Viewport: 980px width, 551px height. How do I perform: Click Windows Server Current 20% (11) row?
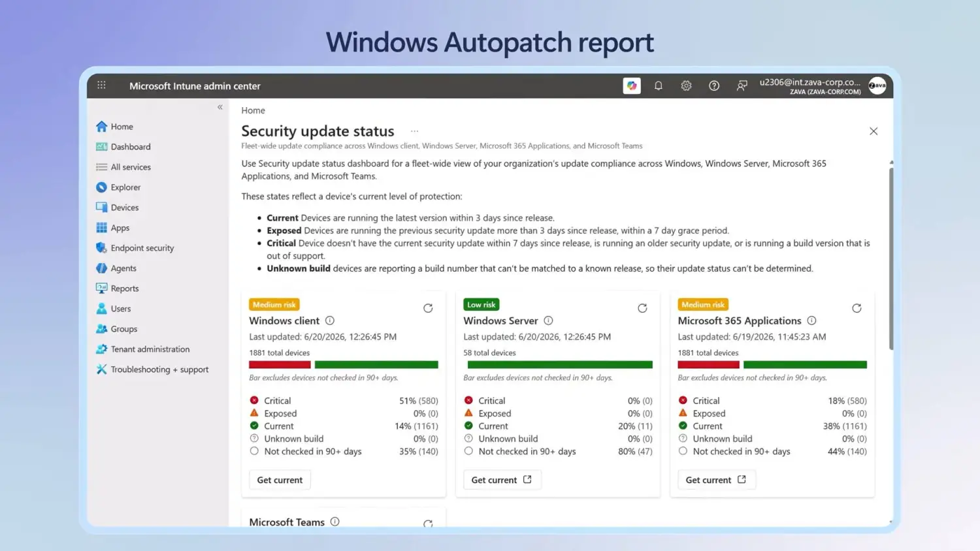point(558,426)
